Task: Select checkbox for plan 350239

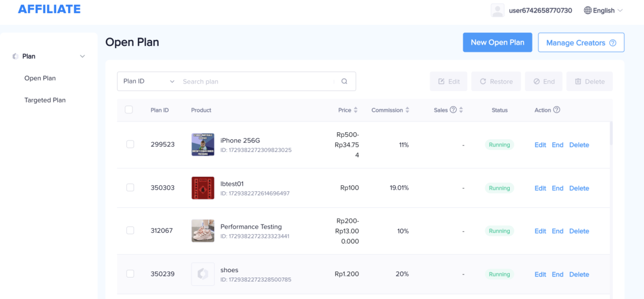Action: [130, 274]
